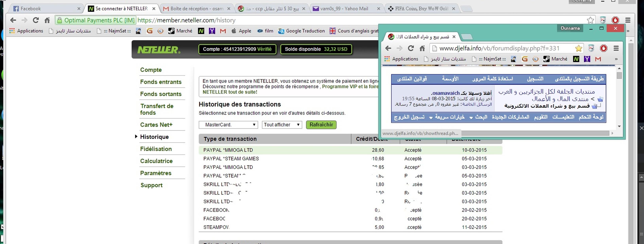Open the orange G bookmark in main window
Viewport: 644px width, 244px height.
(149, 31)
